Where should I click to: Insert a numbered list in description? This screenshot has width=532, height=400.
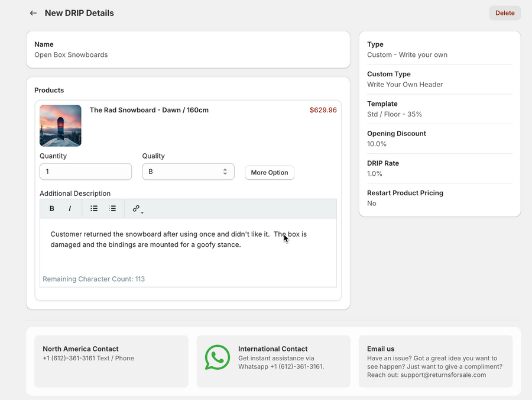112,208
